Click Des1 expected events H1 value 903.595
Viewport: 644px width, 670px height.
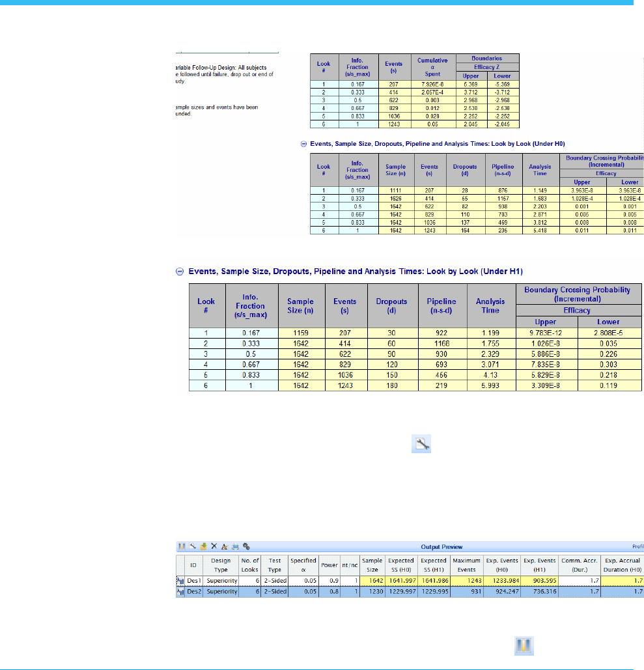click(539, 581)
